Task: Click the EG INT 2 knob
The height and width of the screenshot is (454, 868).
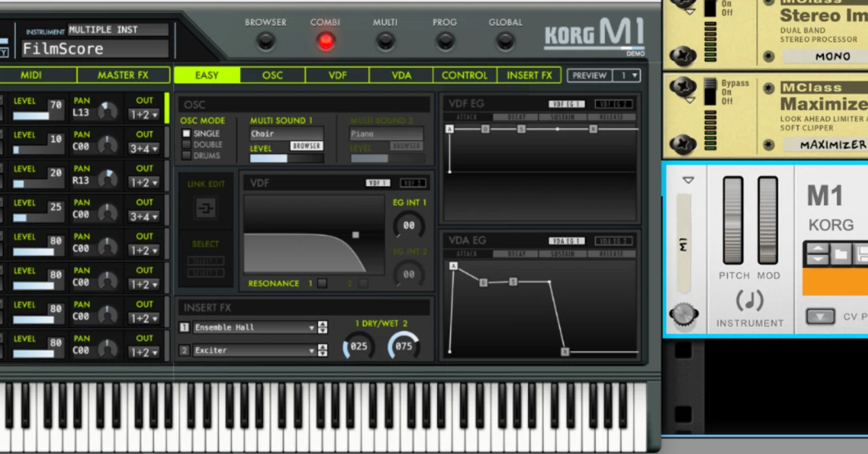Action: coord(409,273)
